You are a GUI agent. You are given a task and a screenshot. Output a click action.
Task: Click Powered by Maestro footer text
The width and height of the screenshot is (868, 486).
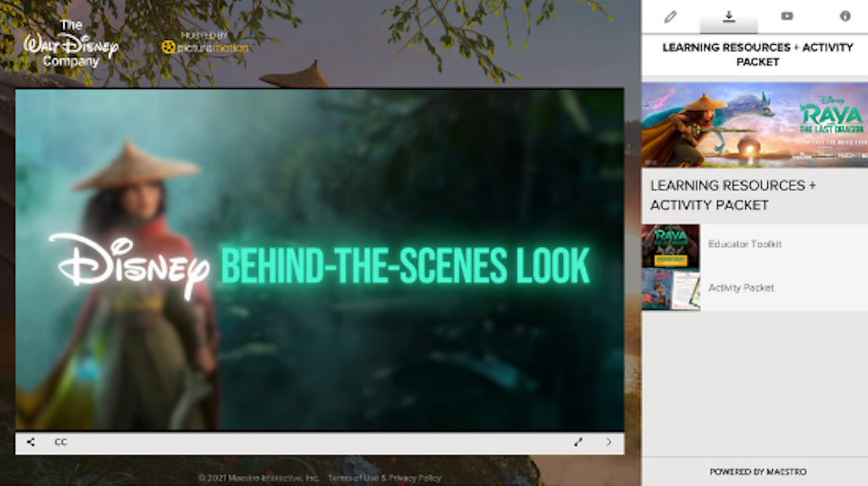click(x=758, y=472)
